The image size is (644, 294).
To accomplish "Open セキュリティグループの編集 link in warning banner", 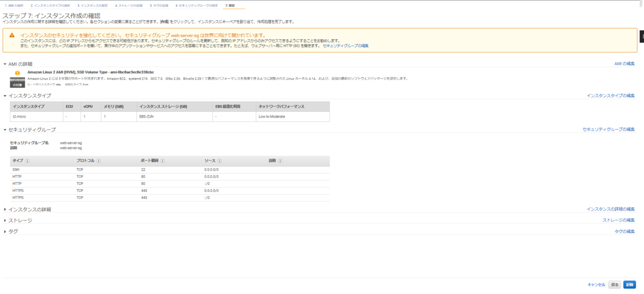I will (x=346, y=46).
